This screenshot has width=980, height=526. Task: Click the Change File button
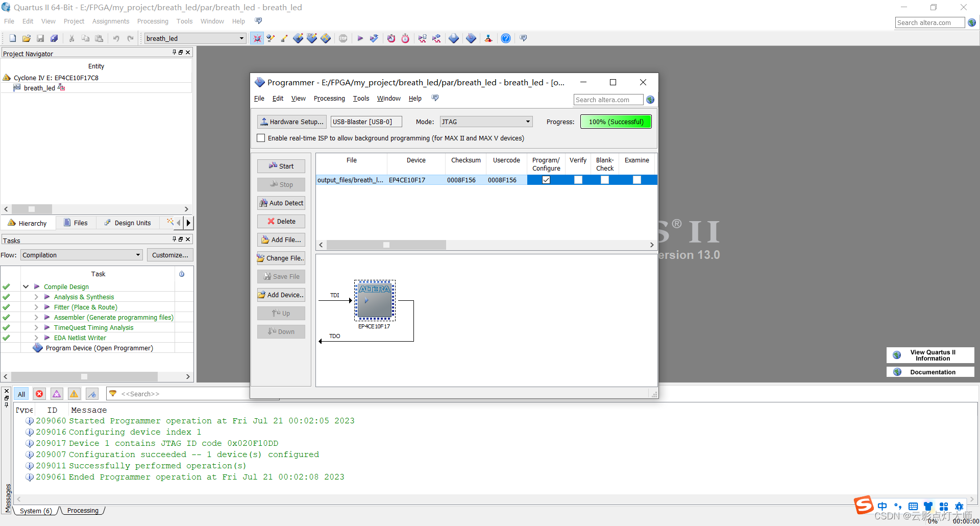point(281,258)
